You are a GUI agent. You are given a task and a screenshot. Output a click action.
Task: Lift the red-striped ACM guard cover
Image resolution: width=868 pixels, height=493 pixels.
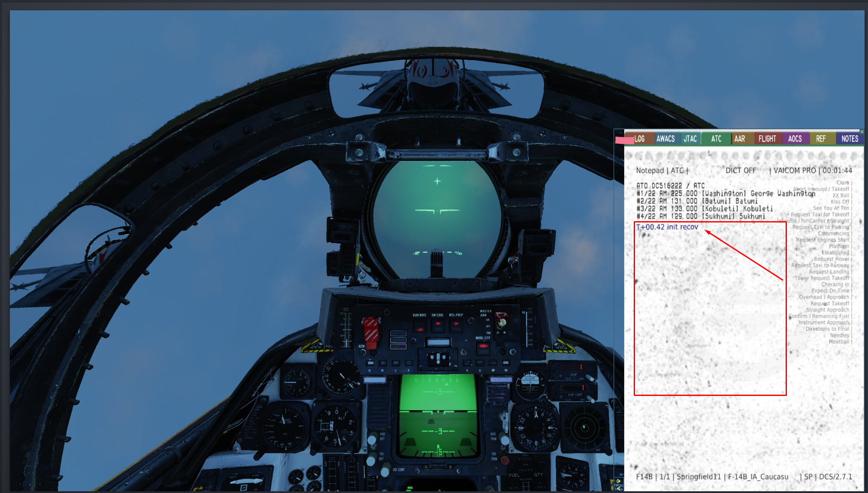371,332
